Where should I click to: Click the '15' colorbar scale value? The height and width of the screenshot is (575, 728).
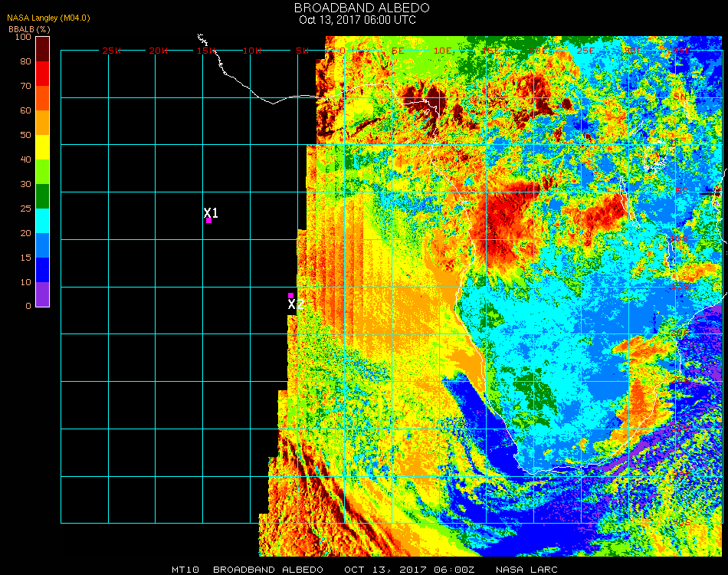25,258
